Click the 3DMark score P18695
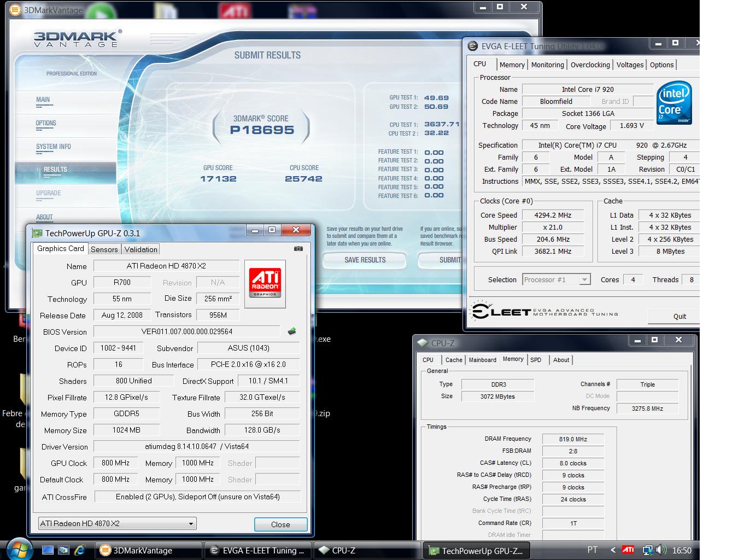Image resolution: width=744 pixels, height=560 pixels. pos(262,130)
